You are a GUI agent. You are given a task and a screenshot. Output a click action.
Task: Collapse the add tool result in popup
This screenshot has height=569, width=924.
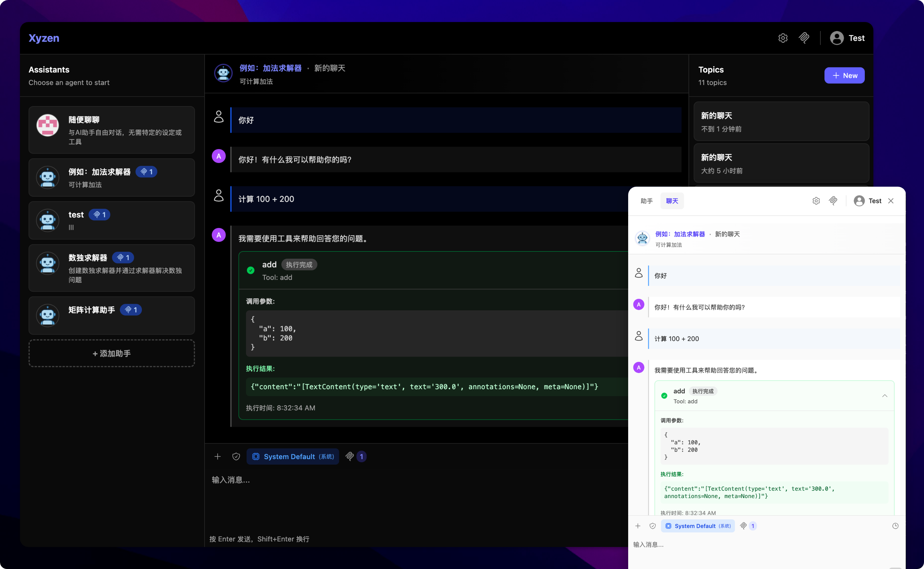point(884,396)
